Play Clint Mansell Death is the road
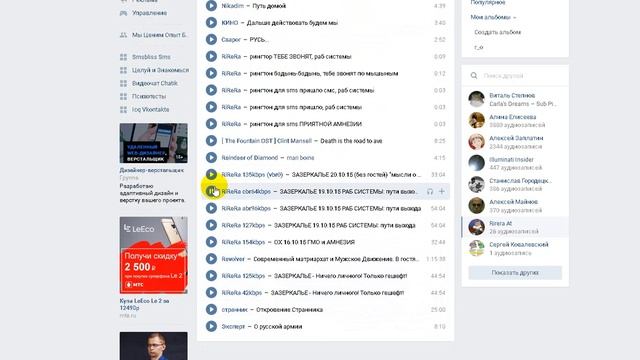640x360 pixels. 211,140
